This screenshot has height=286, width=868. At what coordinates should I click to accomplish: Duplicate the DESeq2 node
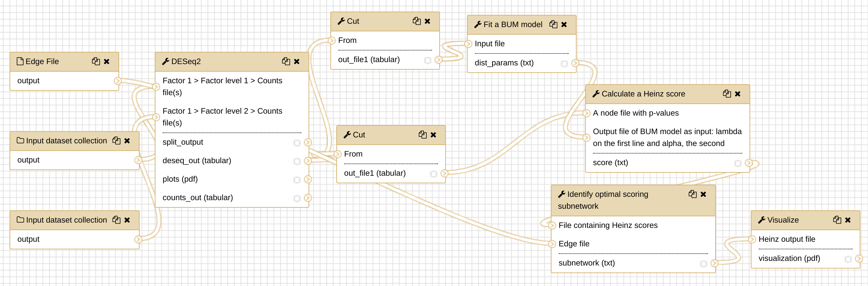point(286,61)
